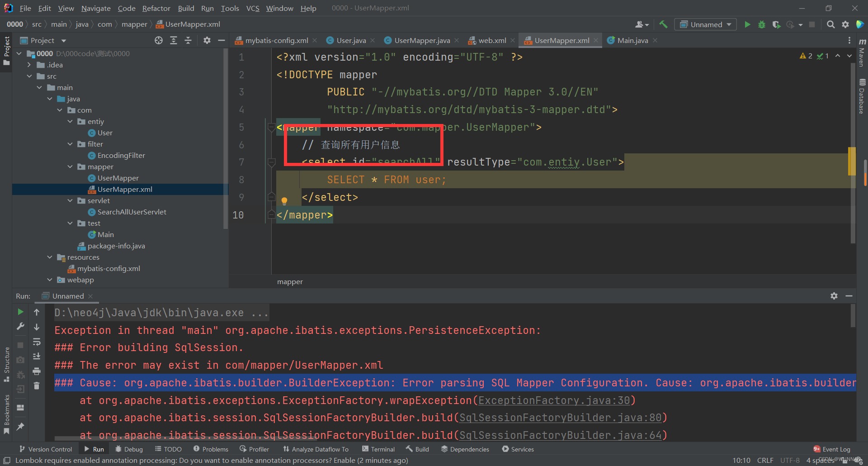Click the intention lightbulb on line 9
Viewport: 868px width, 466px height.
284,201
